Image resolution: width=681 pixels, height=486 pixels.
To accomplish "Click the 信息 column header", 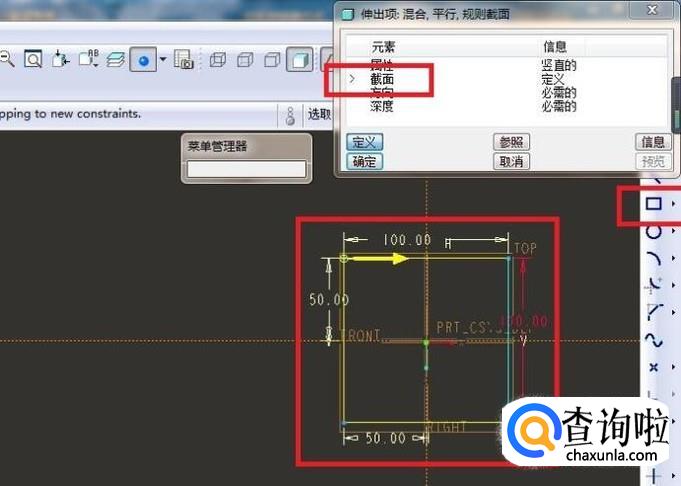I will pos(555,46).
